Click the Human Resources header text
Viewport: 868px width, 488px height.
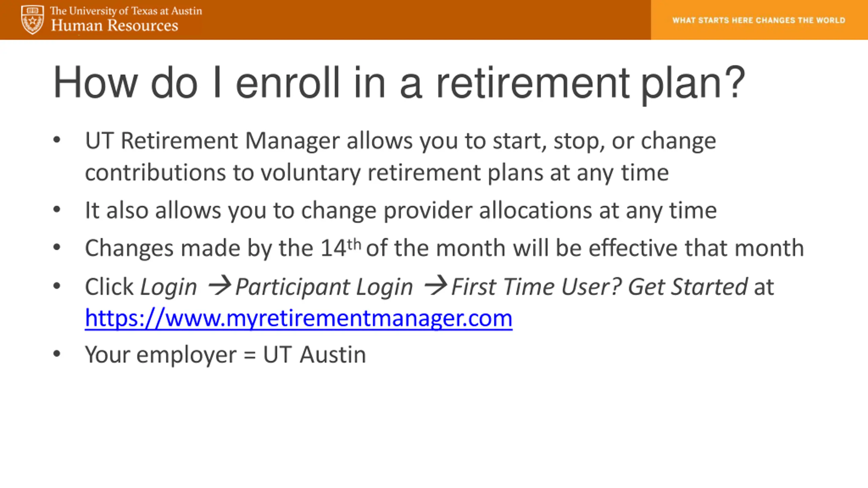115,25
